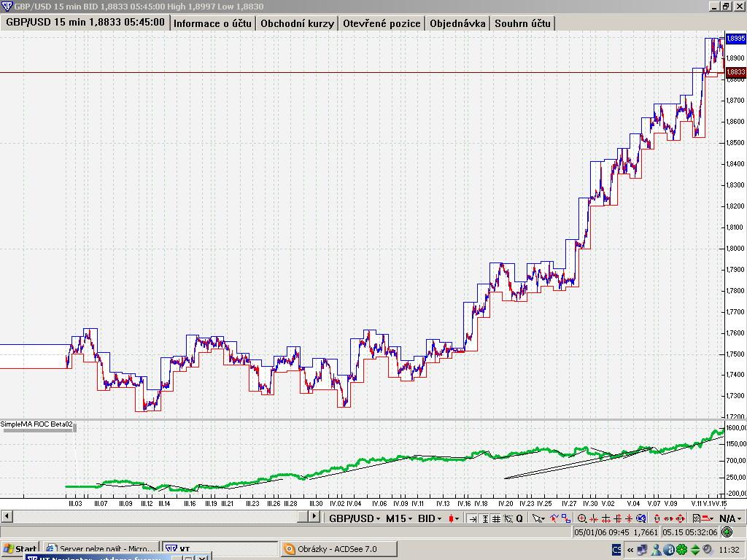
Task: Click the expand horizontal scale icon
Action: tap(606, 518)
